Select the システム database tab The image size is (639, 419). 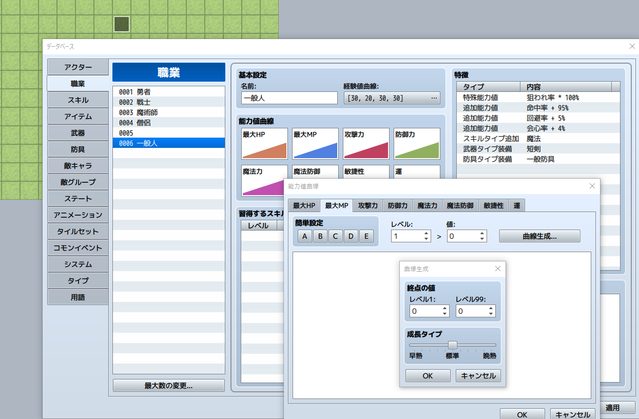[x=78, y=264]
